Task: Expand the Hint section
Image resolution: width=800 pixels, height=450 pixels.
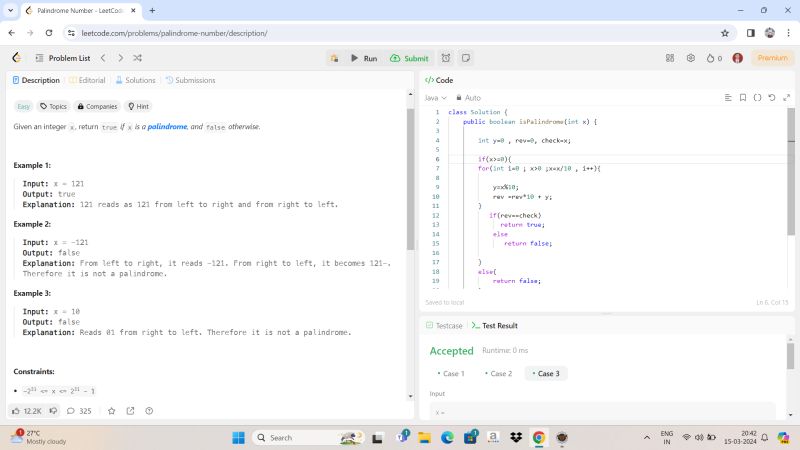Action: pyautogui.click(x=139, y=106)
